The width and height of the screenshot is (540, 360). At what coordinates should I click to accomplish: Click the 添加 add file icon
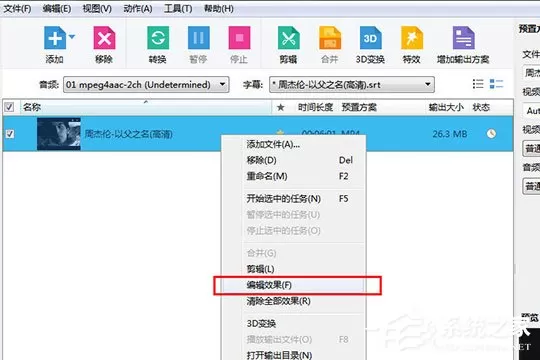(x=55, y=38)
